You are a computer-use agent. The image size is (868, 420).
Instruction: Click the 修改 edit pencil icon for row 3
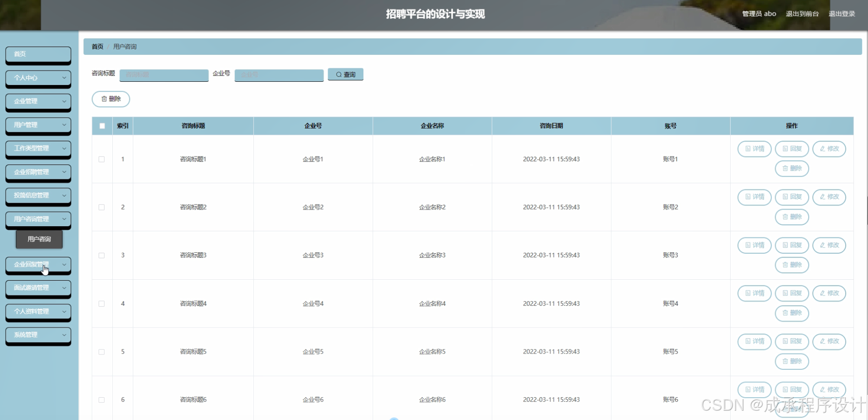(823, 245)
